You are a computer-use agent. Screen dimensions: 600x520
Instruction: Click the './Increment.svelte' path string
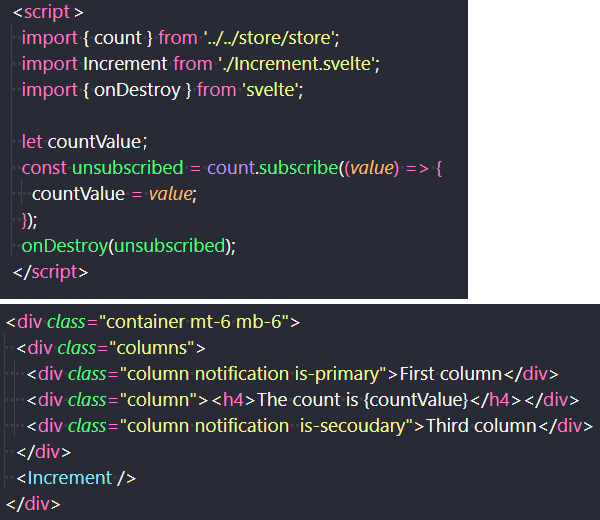297,64
